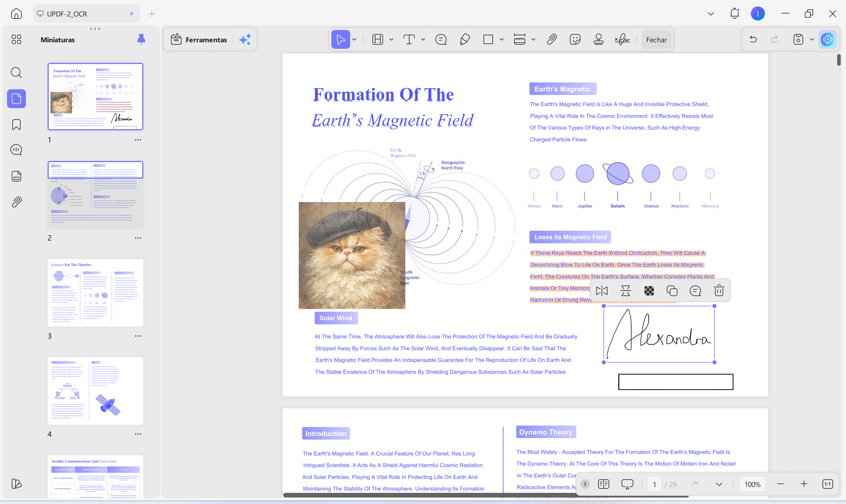Open the notifications bell
This screenshot has width=846, height=504.
click(x=734, y=14)
